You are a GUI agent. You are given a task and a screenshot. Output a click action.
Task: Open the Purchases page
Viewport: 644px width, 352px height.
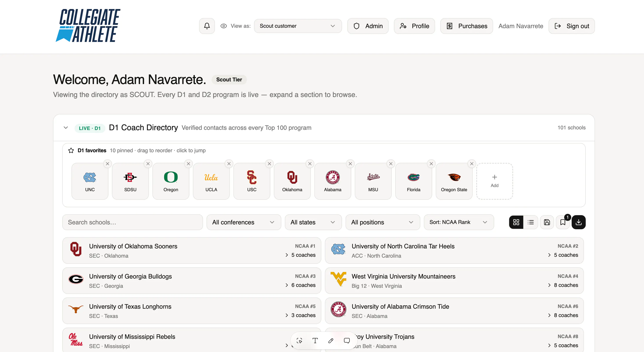[467, 26]
